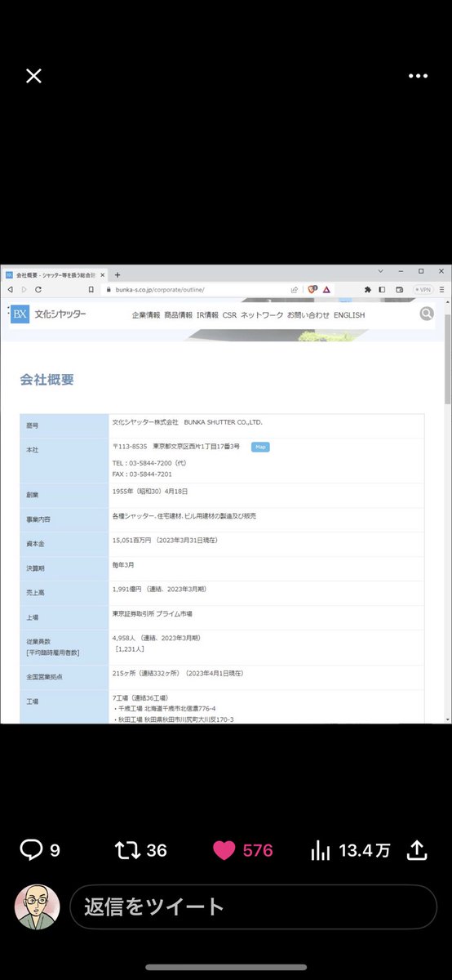This screenshot has height=980, width=452.
Task: Open the IR情報 menu item
Action: (207, 315)
